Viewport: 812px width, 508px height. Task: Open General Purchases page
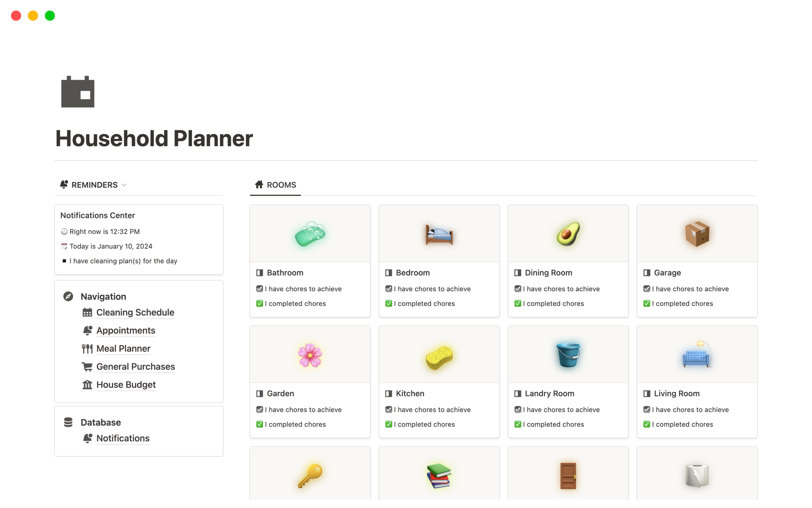click(136, 366)
